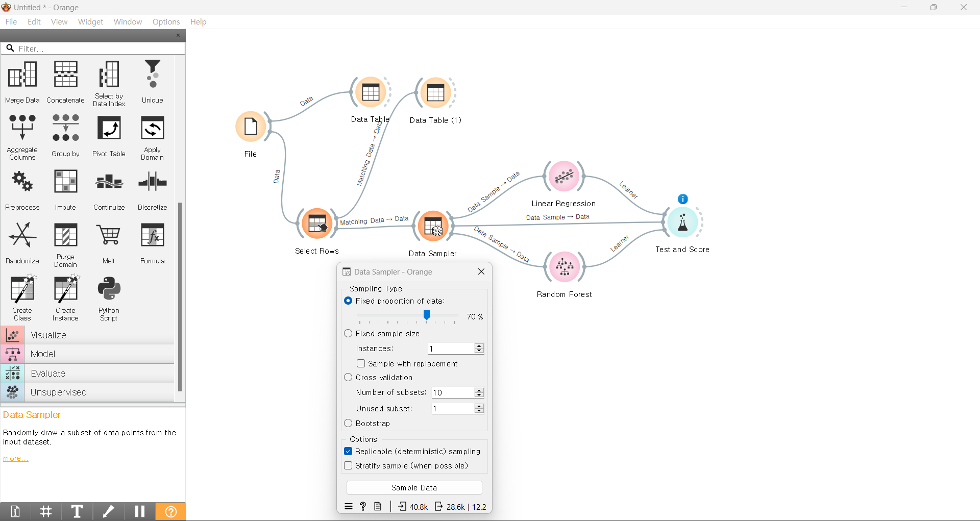Select the Preprocess widget
Screen dimensions: 980x521
[22, 189]
